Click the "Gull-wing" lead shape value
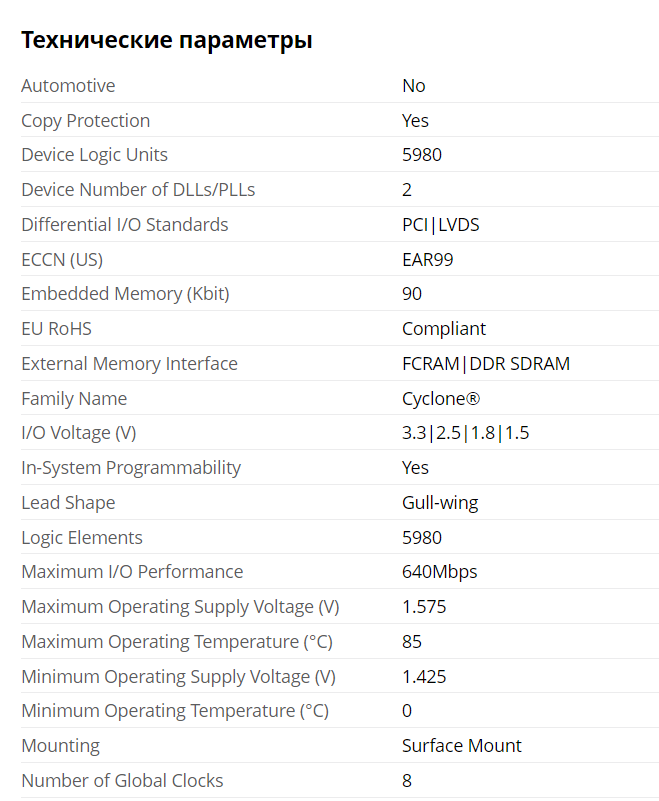The width and height of the screenshot is (659, 801). tap(440, 503)
